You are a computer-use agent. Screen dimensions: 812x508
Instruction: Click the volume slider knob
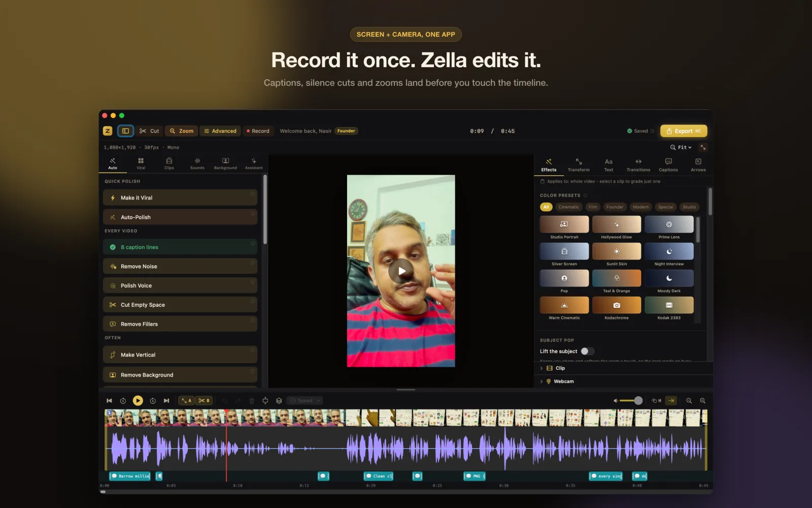[x=638, y=401]
